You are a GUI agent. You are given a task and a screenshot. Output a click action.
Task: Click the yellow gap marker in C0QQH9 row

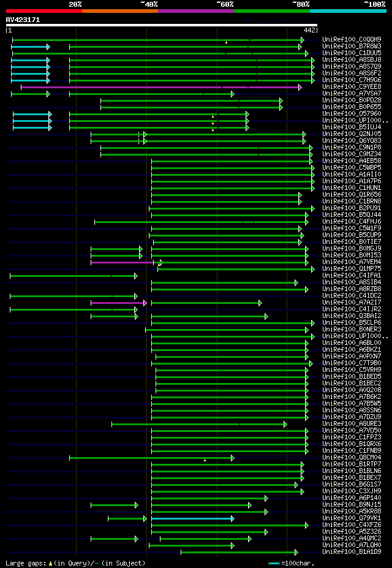pos(226,42)
